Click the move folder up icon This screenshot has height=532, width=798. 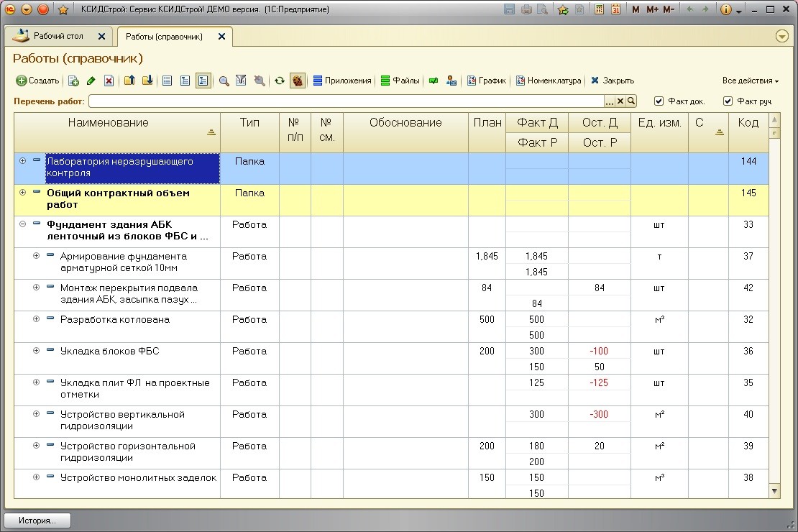[x=129, y=81]
